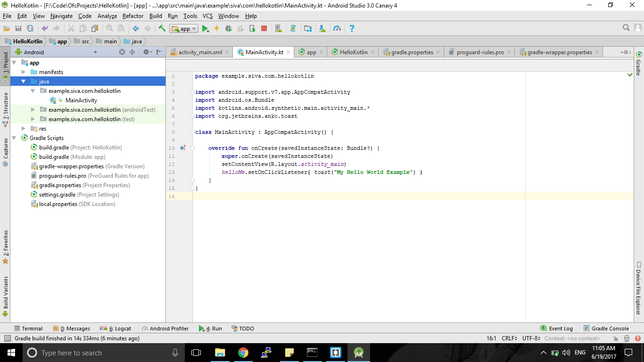The width and height of the screenshot is (644, 362).
Task: Stop the running process red square
Action: [x=264, y=28]
